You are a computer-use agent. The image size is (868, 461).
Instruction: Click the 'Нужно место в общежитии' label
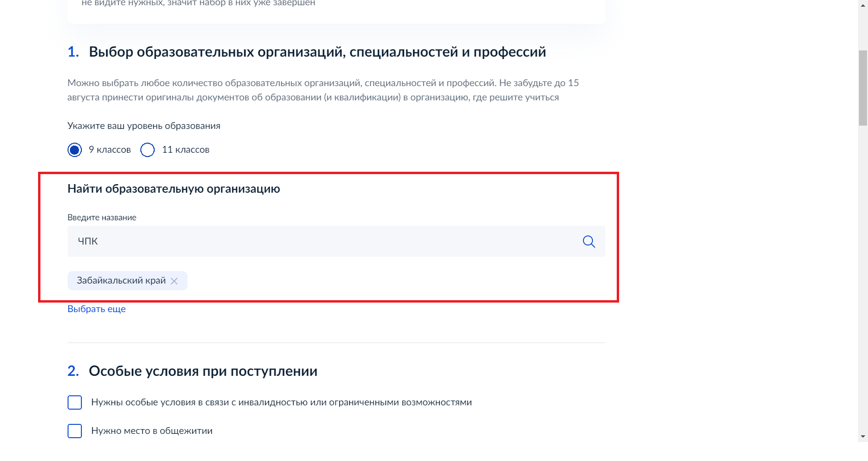pyautogui.click(x=152, y=431)
